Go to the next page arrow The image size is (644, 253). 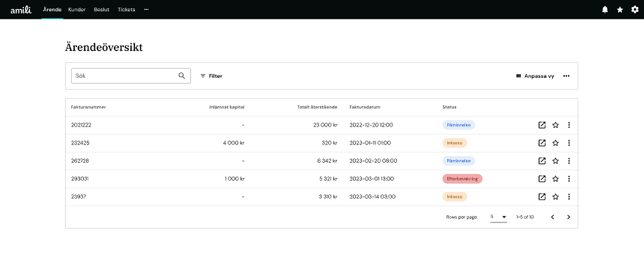pyautogui.click(x=569, y=217)
